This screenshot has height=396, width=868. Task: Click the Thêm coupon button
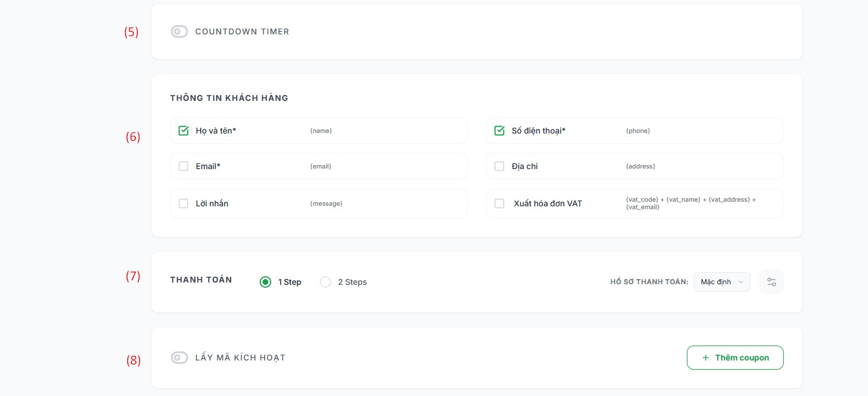(x=735, y=358)
